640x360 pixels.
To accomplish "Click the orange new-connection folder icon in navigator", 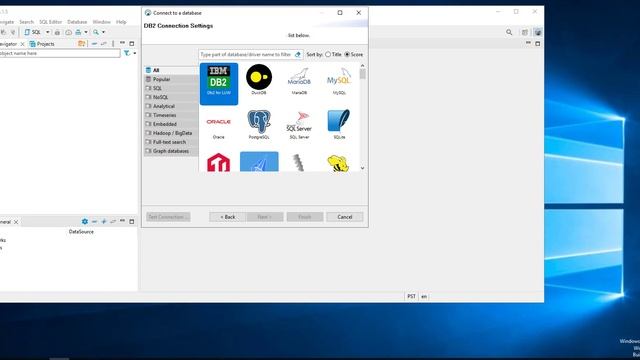I will point(82,43).
